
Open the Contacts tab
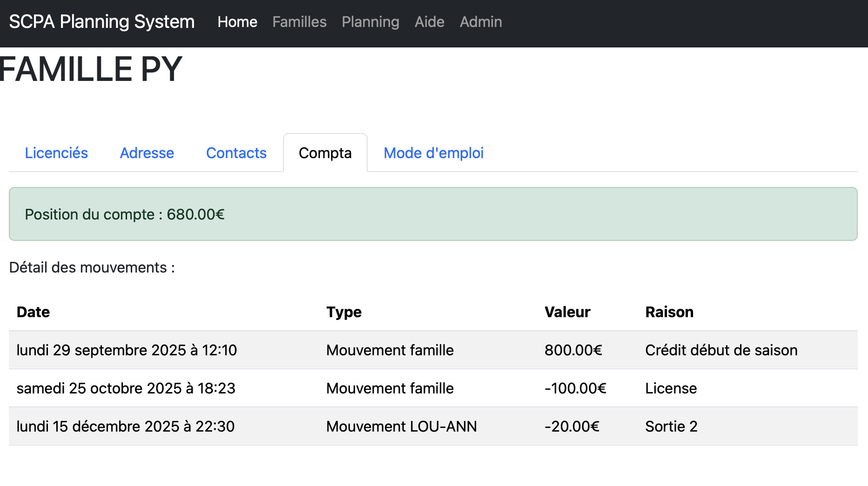(x=236, y=153)
